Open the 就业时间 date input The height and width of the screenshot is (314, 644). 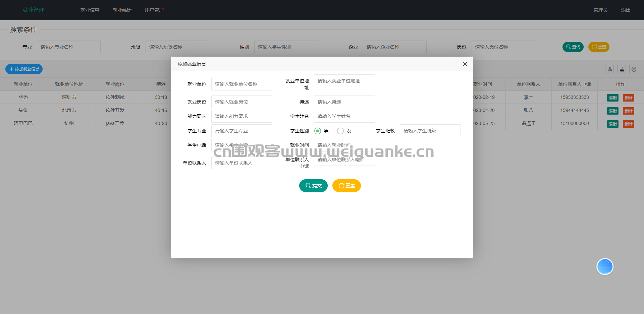344,145
